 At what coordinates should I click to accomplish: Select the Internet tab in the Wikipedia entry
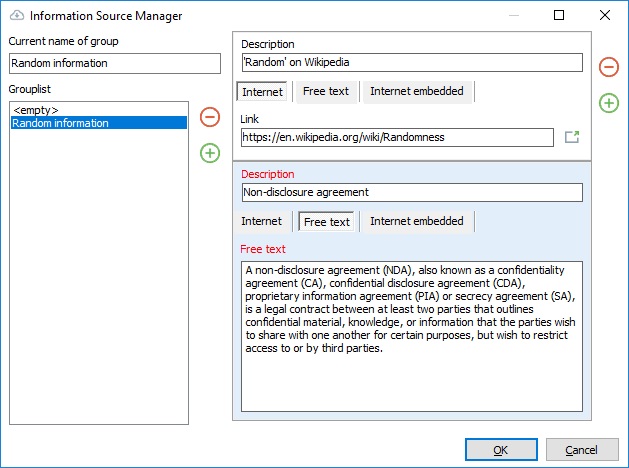coord(262,91)
